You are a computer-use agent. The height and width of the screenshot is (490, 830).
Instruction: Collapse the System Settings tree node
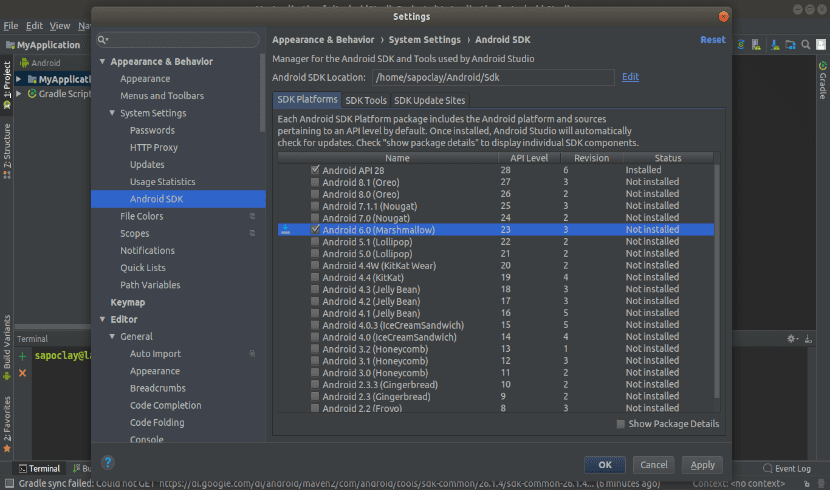point(113,113)
